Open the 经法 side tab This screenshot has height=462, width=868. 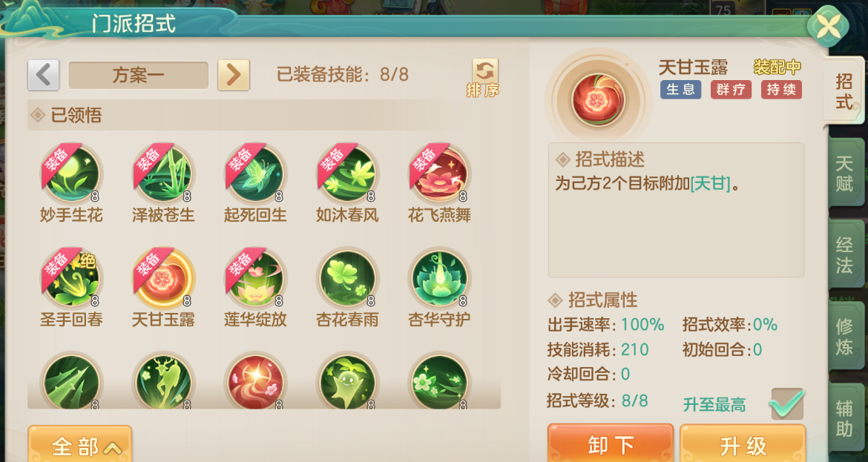845,255
